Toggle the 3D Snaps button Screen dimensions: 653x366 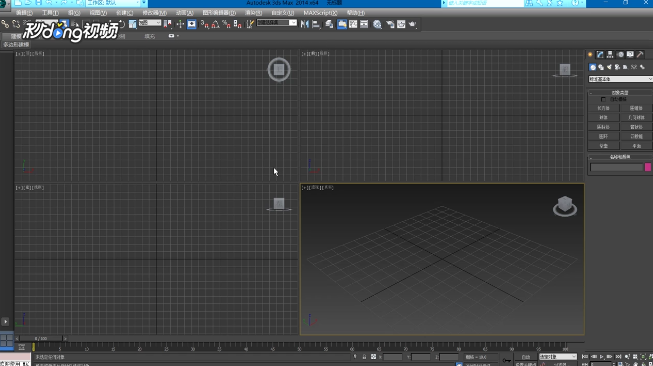[x=204, y=24]
